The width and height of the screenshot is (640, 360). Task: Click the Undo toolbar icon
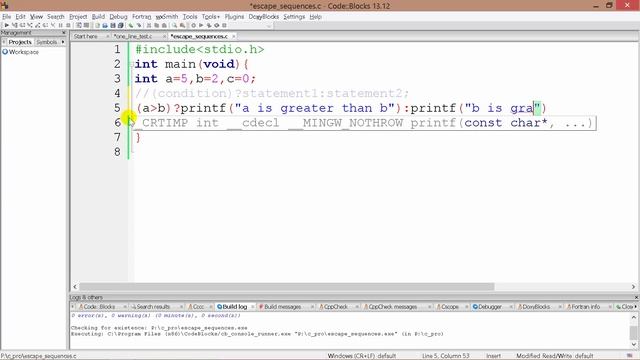[x=131, y=25]
